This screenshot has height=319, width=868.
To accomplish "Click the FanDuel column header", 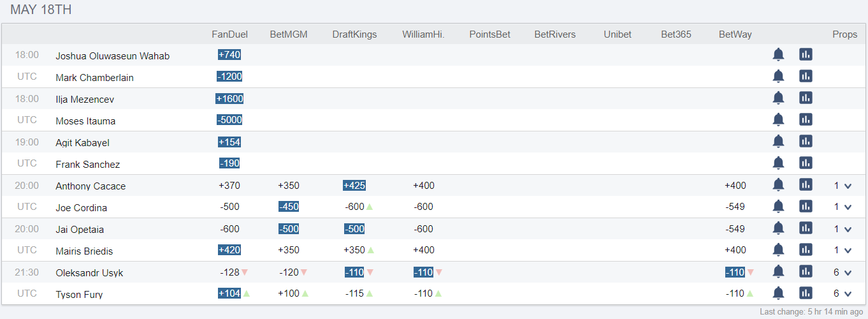I will point(229,34).
